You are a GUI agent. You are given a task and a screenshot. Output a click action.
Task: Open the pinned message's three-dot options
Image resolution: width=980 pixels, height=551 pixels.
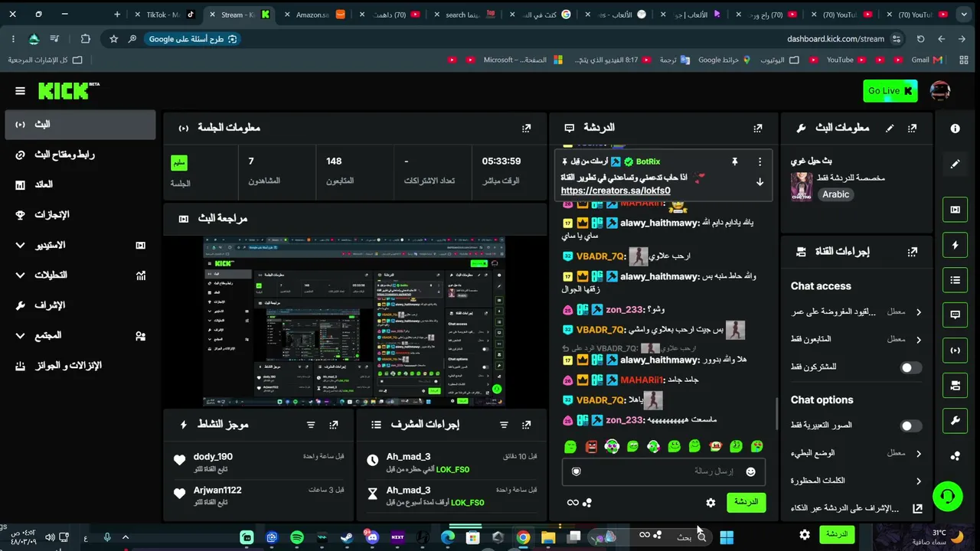759,162
